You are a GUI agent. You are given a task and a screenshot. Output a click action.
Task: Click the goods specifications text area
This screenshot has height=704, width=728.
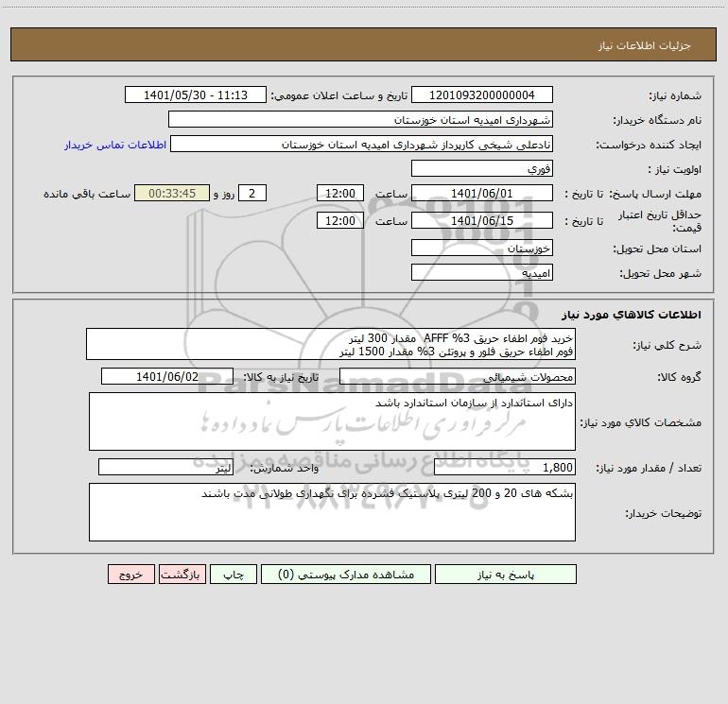332,421
